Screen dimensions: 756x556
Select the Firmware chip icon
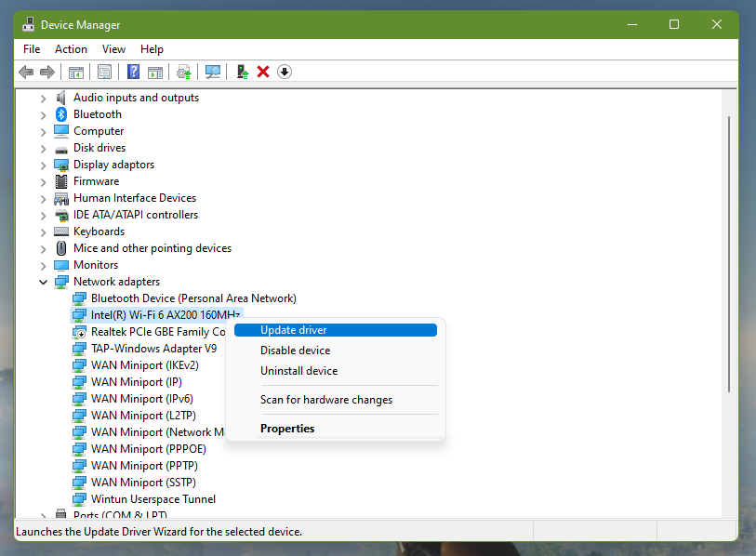(61, 181)
